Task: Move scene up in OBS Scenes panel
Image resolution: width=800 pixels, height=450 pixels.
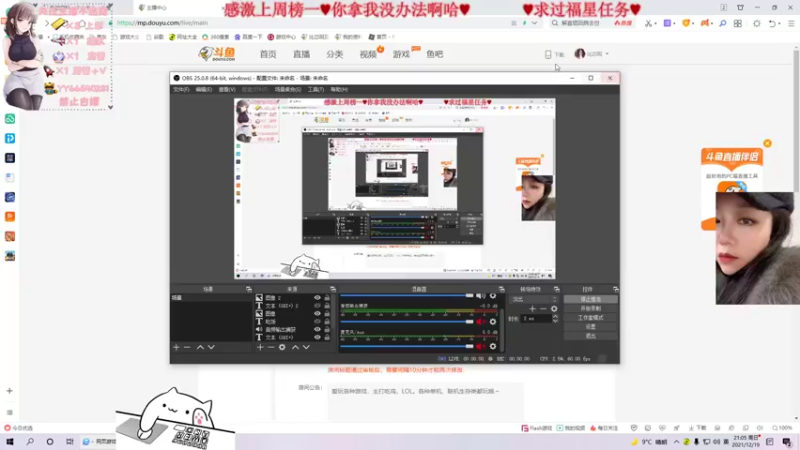Action: coord(200,347)
